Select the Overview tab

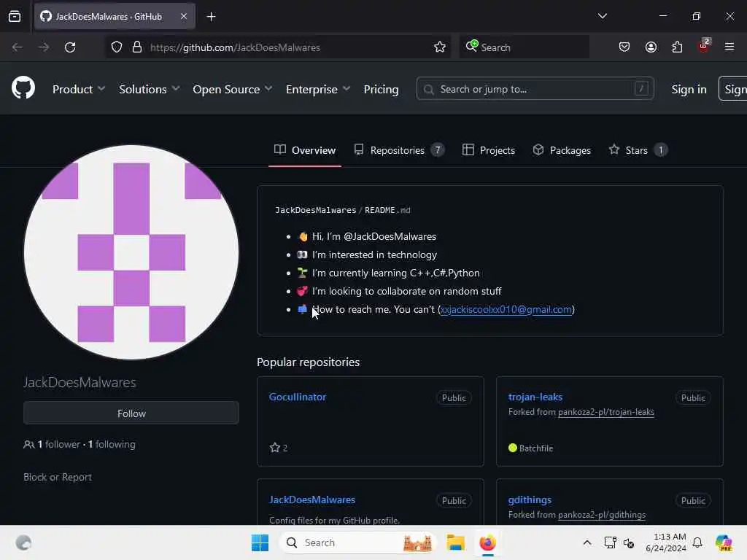305,150
